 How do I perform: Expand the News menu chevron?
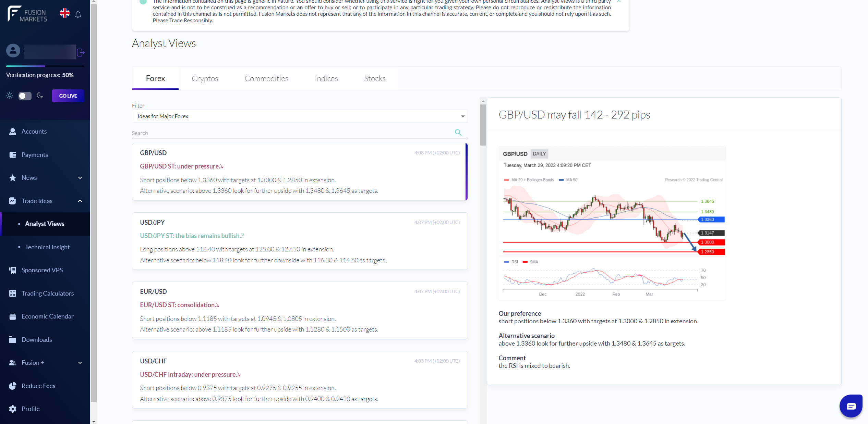tap(80, 178)
